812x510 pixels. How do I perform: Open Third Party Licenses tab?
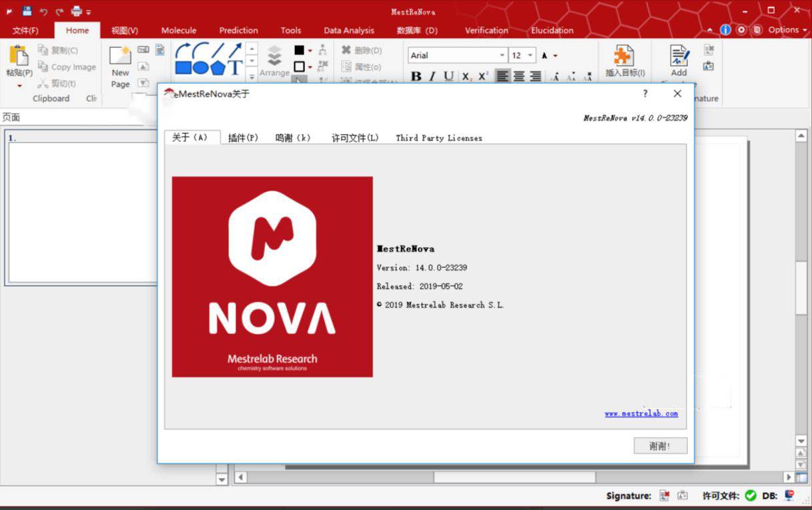439,138
